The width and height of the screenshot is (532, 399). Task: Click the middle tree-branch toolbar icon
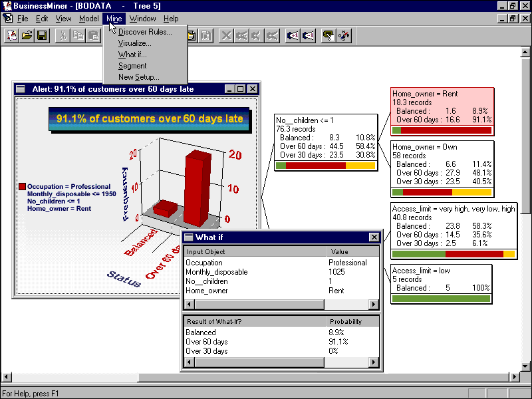(257, 36)
